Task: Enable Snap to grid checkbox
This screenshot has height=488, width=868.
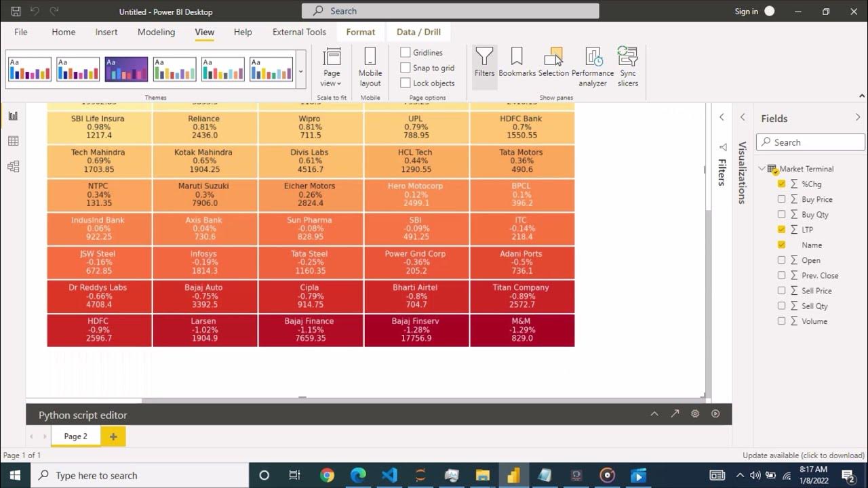Action: click(406, 68)
